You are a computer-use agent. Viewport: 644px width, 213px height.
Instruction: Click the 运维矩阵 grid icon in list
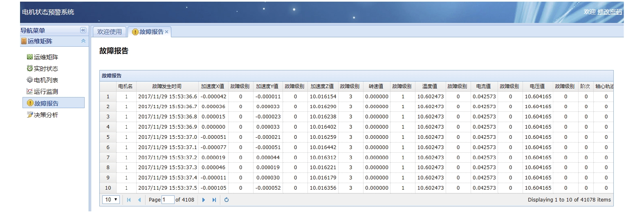[30, 57]
